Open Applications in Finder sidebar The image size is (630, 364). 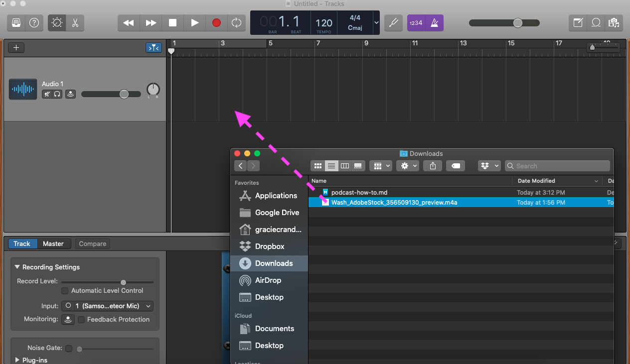click(x=269, y=196)
